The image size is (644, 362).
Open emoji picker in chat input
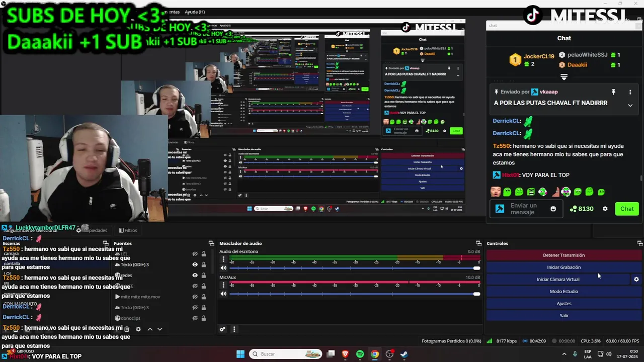click(x=553, y=209)
